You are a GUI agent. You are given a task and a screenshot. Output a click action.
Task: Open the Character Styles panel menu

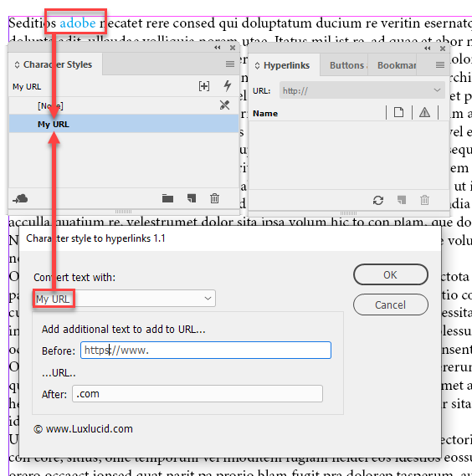(x=230, y=64)
